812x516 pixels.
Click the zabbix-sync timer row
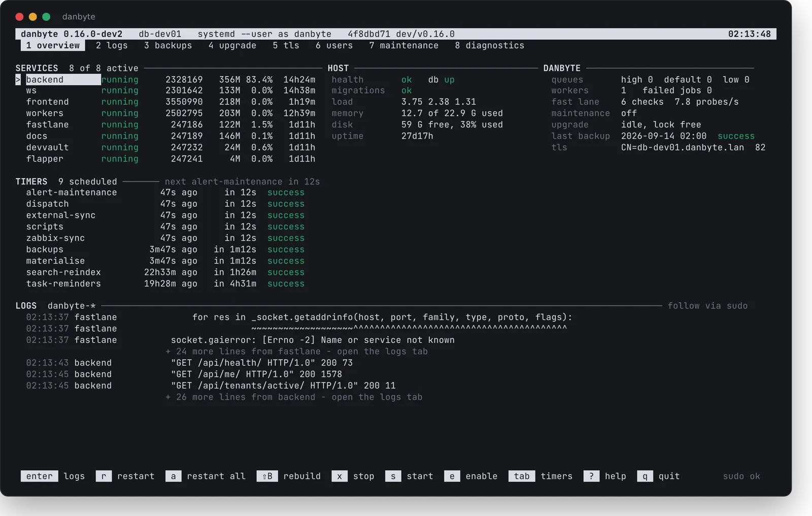(165, 238)
